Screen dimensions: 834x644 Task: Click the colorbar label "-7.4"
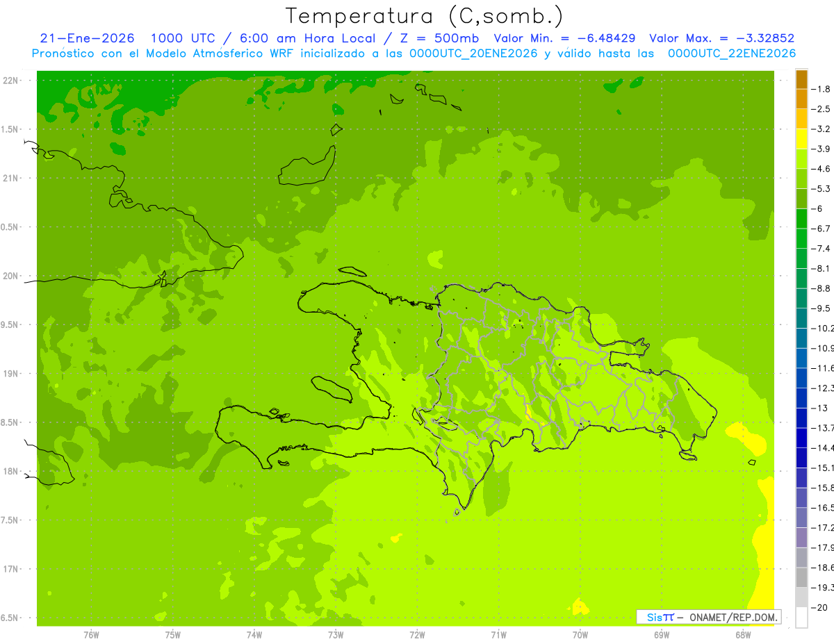pos(821,249)
